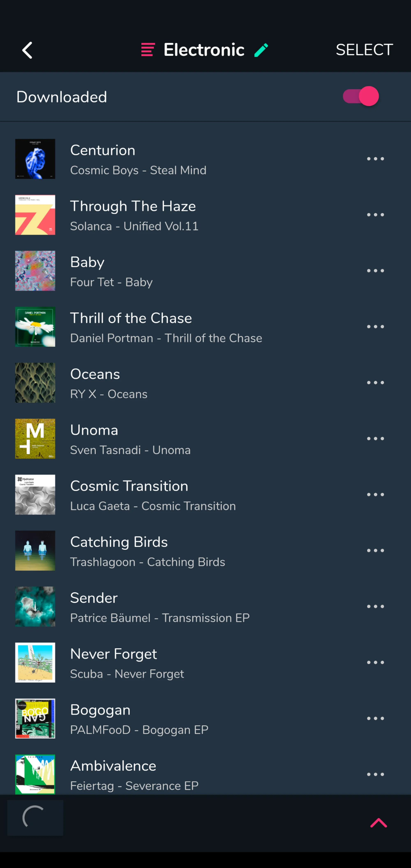The image size is (411, 868).
Task: Tap the Unified Vol.11 album cover
Action: 35,215
